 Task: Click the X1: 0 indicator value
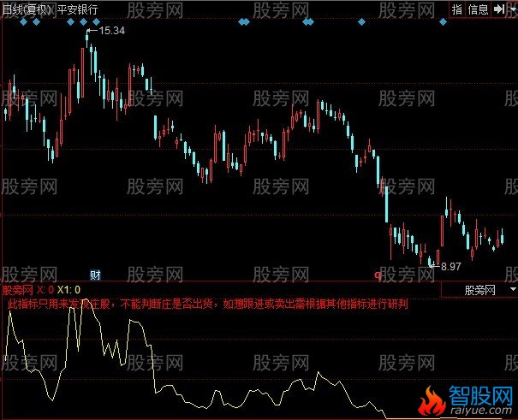coord(68,290)
